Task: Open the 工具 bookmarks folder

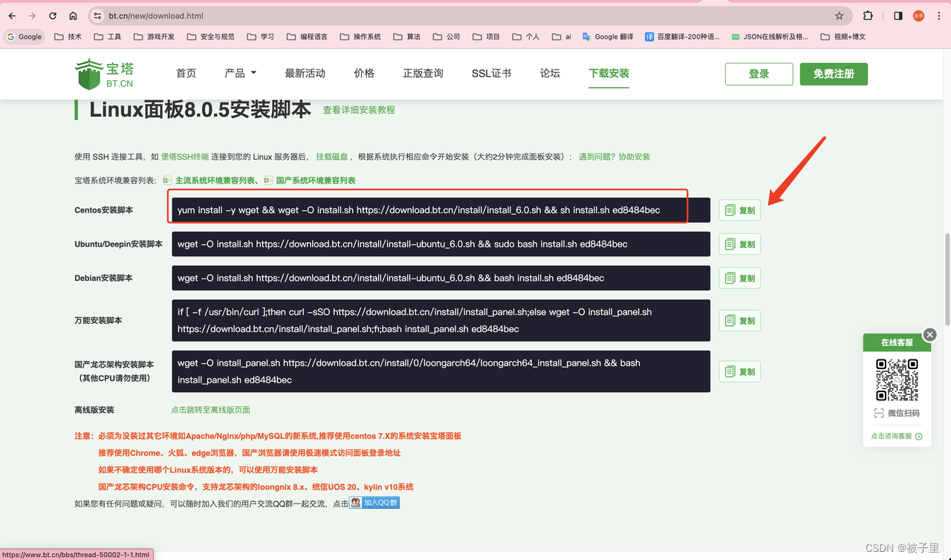Action: pyautogui.click(x=108, y=36)
